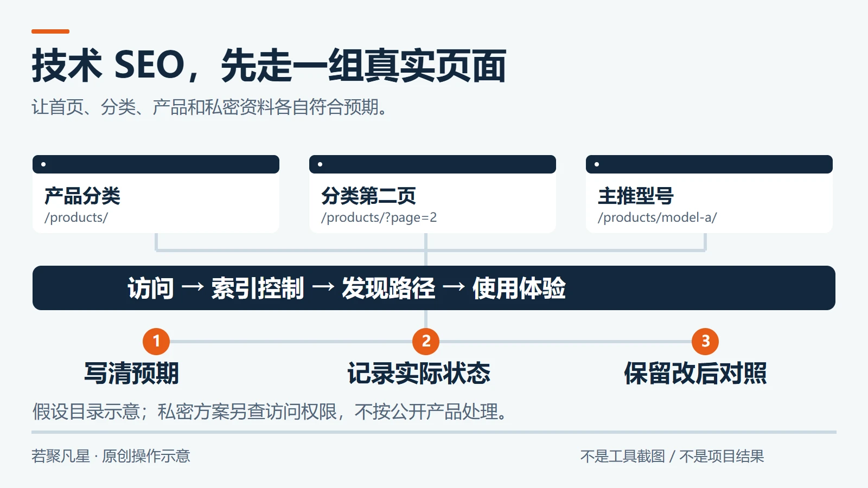
Task: Click 访问 in the dark flow banner
Action: 151,288
